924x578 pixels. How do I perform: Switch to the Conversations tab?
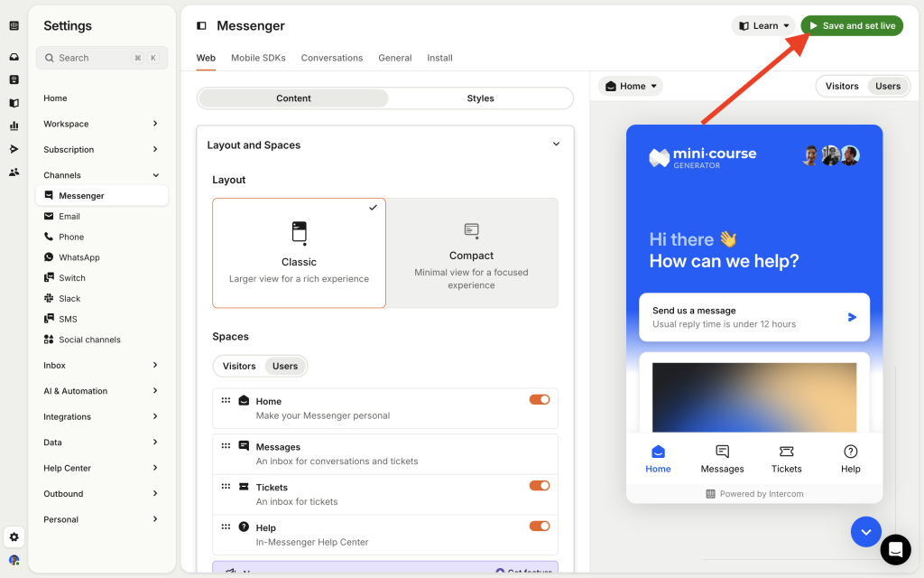point(332,58)
